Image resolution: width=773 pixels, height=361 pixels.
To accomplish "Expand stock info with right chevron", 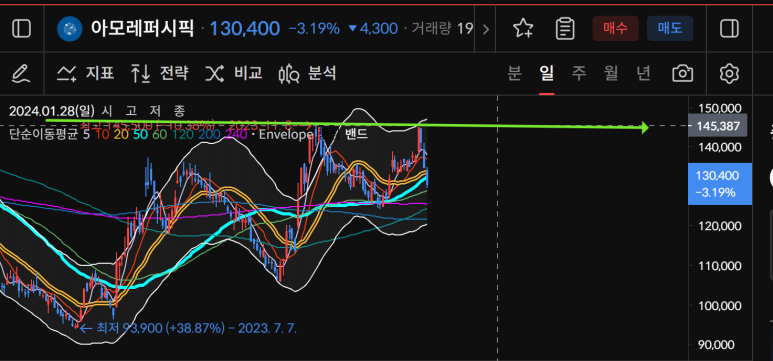I will coord(486,29).
